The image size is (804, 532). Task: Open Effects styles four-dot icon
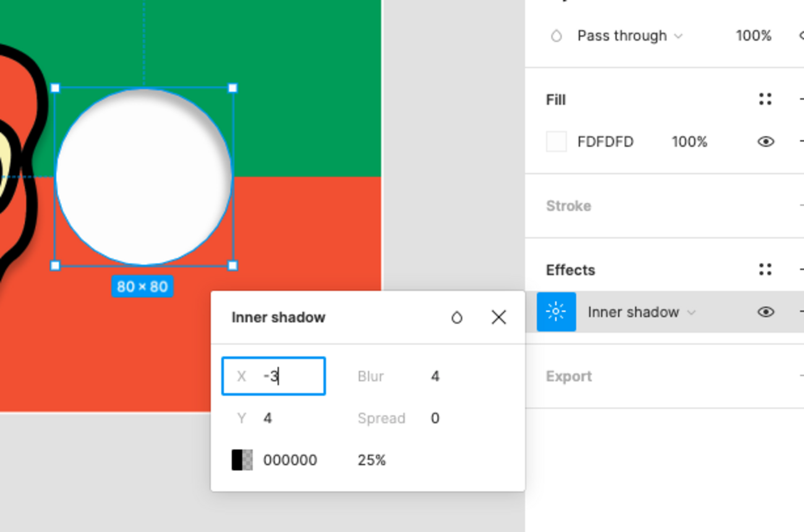coord(765,270)
